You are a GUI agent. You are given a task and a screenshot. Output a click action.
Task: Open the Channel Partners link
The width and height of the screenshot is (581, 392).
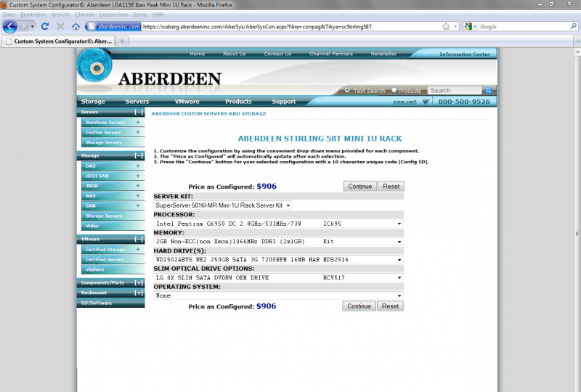tap(331, 54)
